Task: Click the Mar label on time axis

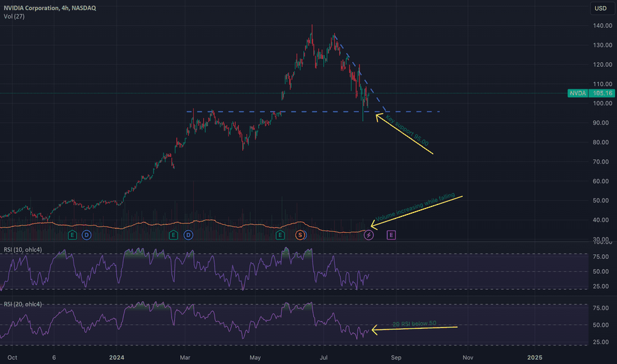Action: tap(185, 357)
